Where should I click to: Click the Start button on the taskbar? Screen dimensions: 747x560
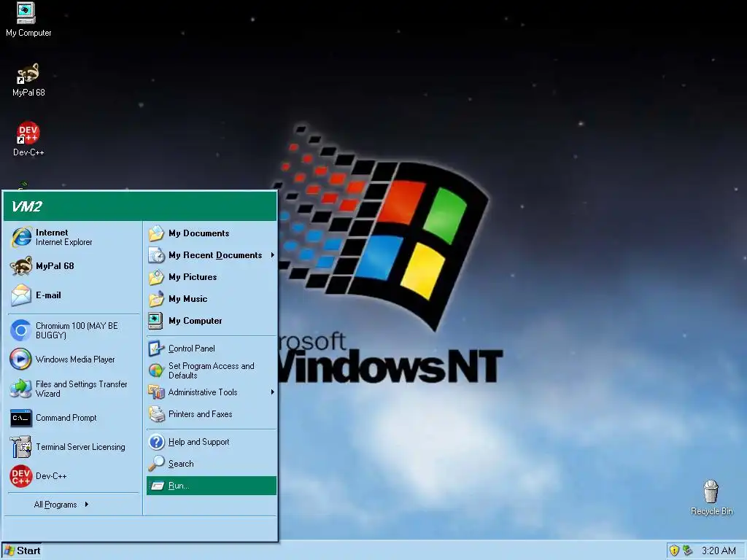click(22, 551)
